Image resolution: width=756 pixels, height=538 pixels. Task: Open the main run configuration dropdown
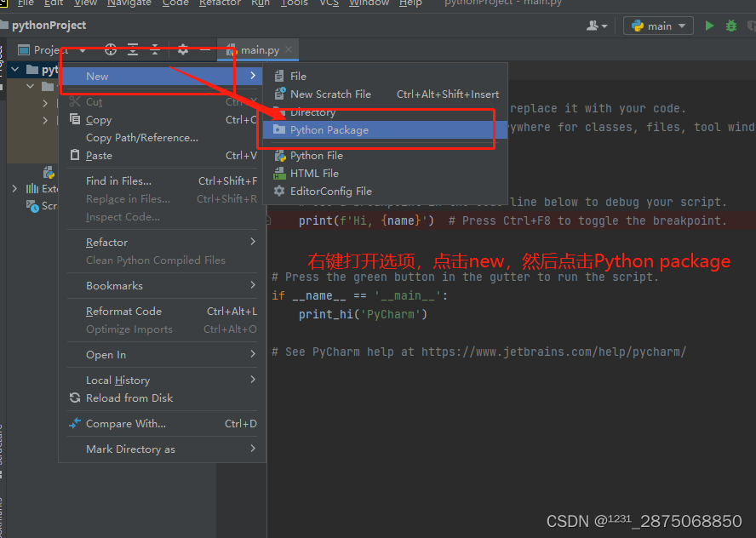coord(658,26)
